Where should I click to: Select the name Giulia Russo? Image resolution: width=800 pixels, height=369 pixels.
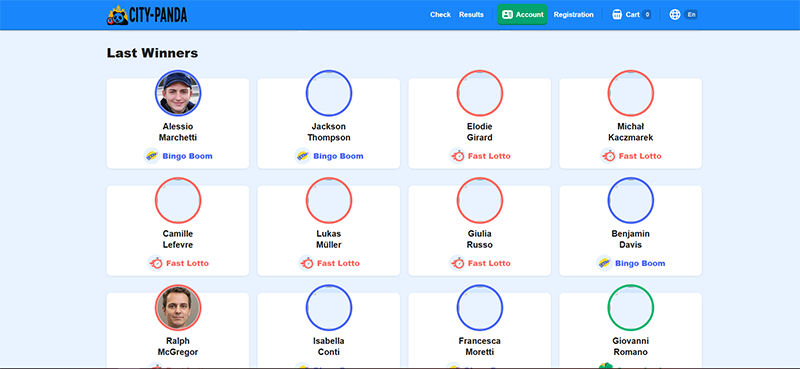click(480, 239)
